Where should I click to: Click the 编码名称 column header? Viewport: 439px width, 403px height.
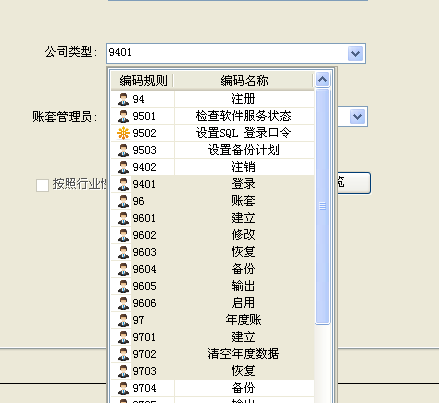click(x=244, y=81)
